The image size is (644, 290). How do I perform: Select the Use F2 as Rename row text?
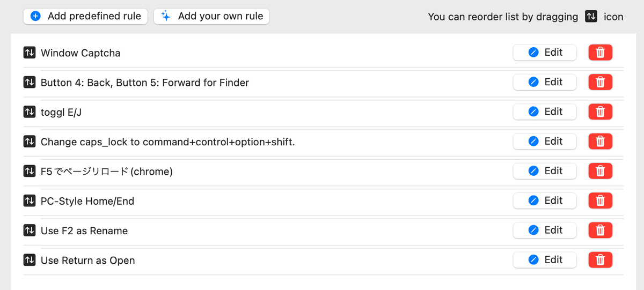tap(84, 231)
